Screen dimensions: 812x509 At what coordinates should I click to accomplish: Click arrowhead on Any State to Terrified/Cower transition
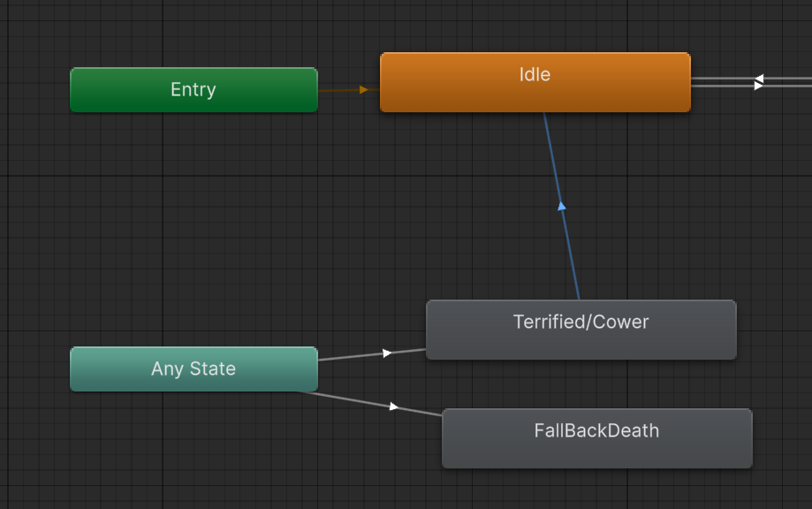387,353
